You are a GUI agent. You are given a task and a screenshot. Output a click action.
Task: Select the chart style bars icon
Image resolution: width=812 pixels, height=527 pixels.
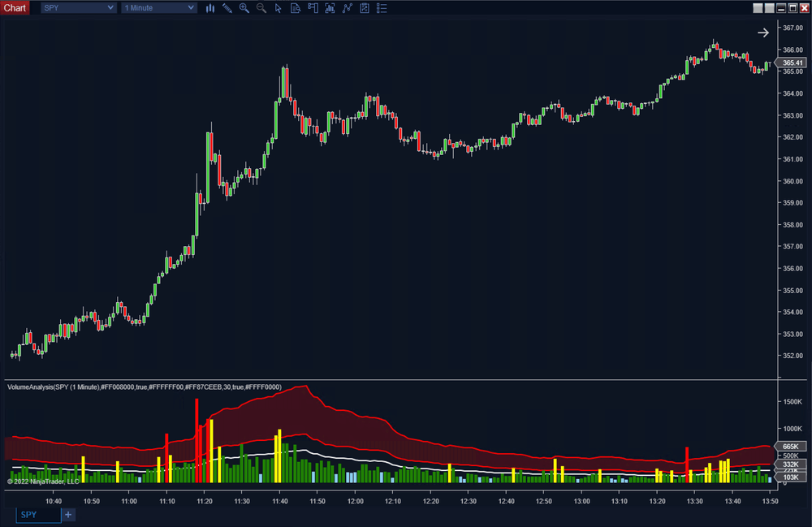(210, 8)
